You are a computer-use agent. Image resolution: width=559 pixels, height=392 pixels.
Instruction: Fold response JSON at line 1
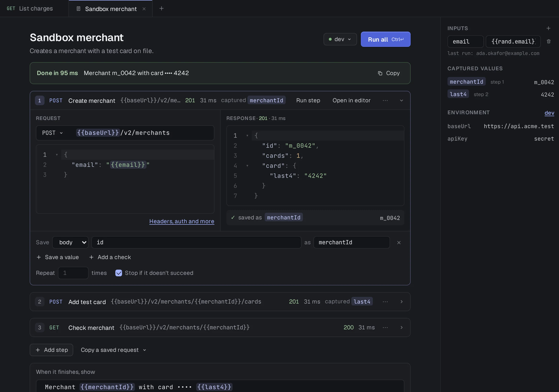pyautogui.click(x=247, y=136)
